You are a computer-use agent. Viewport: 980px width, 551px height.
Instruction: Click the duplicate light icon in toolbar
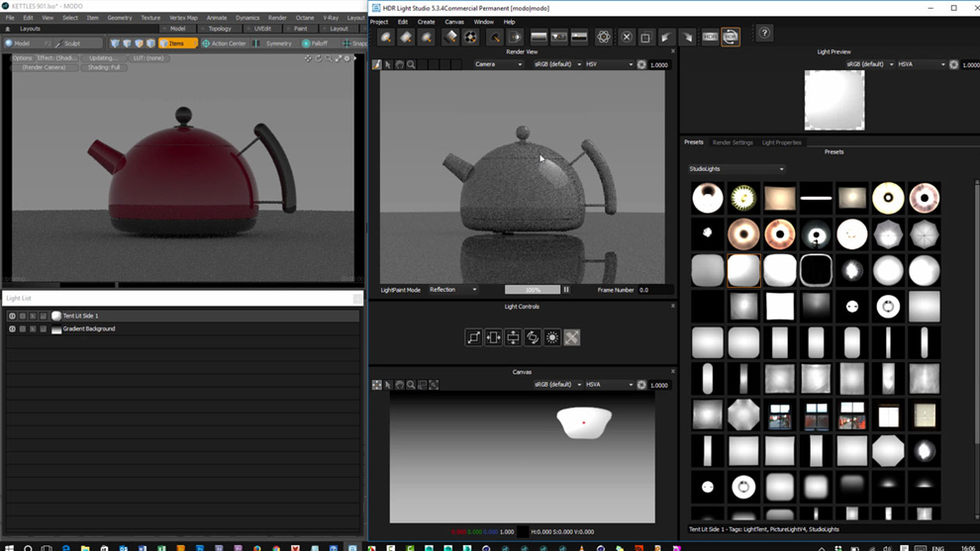645,38
